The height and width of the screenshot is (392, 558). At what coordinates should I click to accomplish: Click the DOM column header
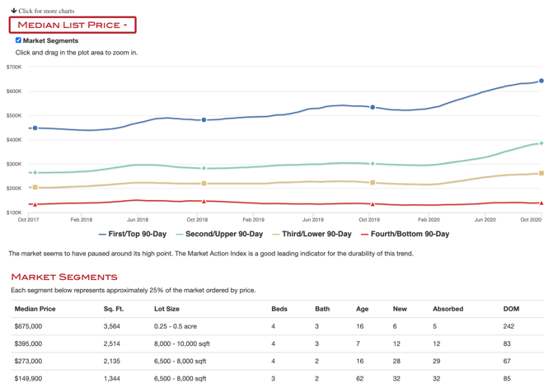tap(511, 309)
